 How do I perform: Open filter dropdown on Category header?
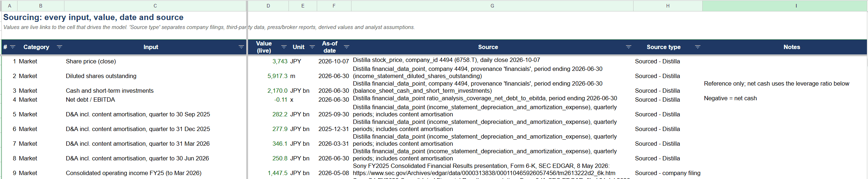tap(59, 47)
